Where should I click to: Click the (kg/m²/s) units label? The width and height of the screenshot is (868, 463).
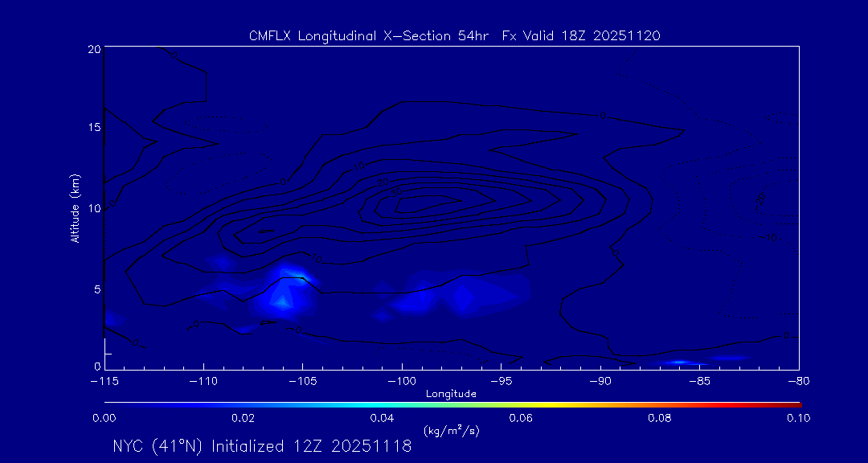tap(451, 430)
